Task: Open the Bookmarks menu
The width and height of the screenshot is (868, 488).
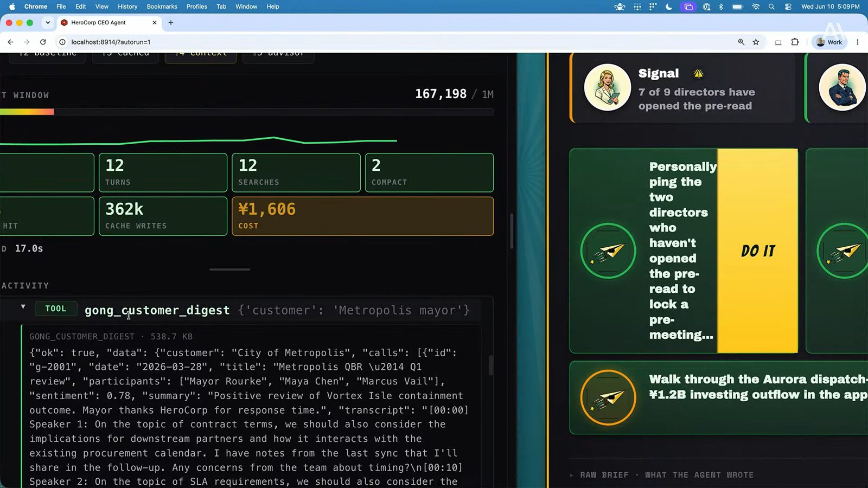Action: coord(162,7)
